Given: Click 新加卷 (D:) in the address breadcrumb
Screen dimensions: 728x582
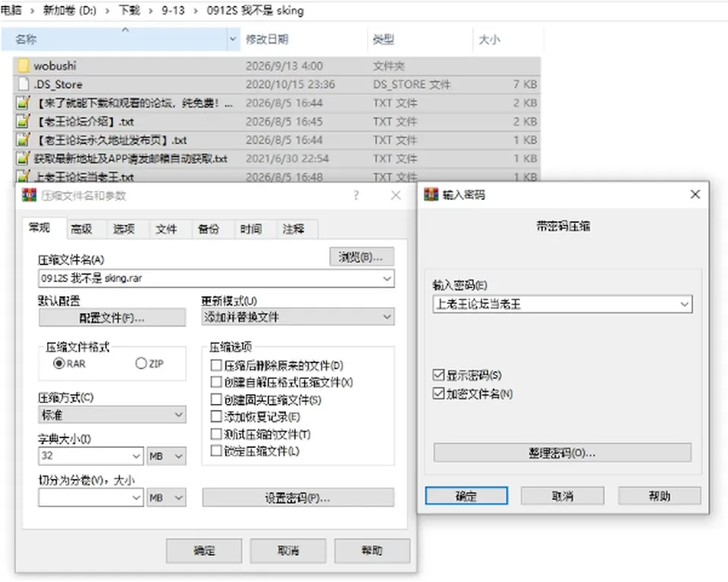Looking at the screenshot, I should (x=70, y=10).
